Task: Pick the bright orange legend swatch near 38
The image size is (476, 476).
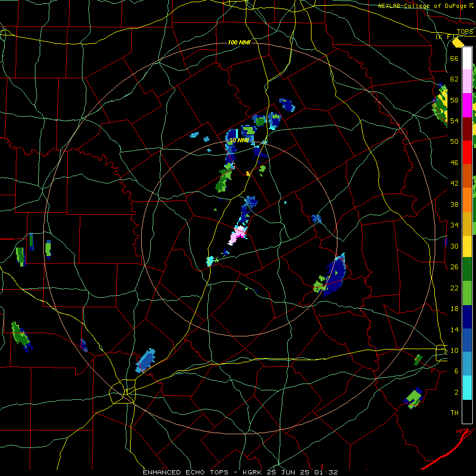Action: click(x=467, y=200)
